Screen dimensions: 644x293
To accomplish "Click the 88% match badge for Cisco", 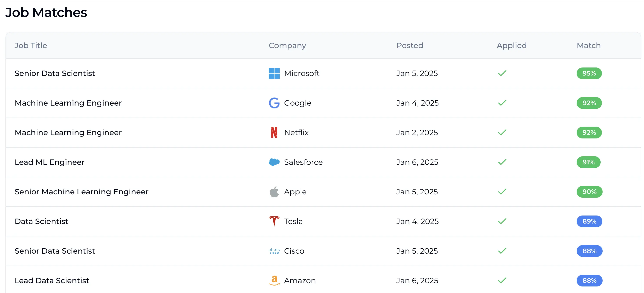I will coord(589,251).
